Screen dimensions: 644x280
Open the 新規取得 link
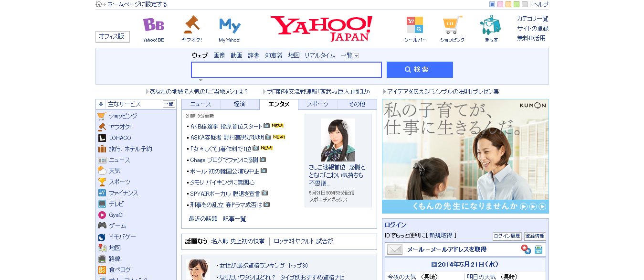[441, 236]
